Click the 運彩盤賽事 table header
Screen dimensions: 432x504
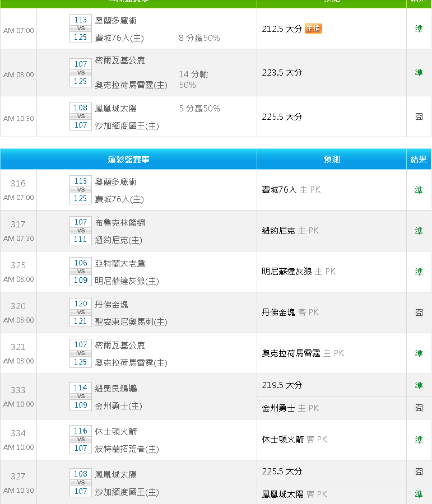click(x=128, y=159)
